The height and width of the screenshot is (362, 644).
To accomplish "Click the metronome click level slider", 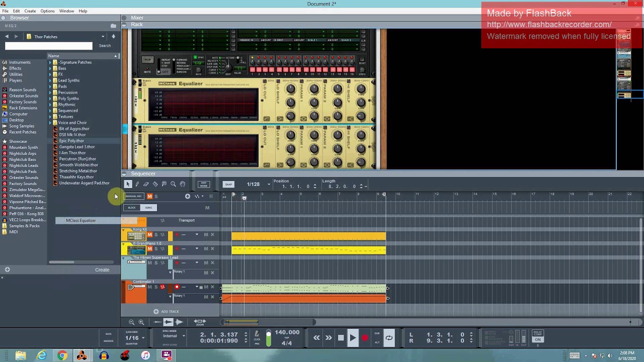I will [268, 338].
